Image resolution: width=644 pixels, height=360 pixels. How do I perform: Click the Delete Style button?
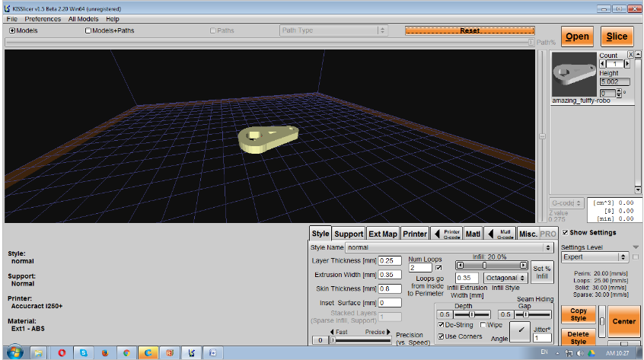579,337
